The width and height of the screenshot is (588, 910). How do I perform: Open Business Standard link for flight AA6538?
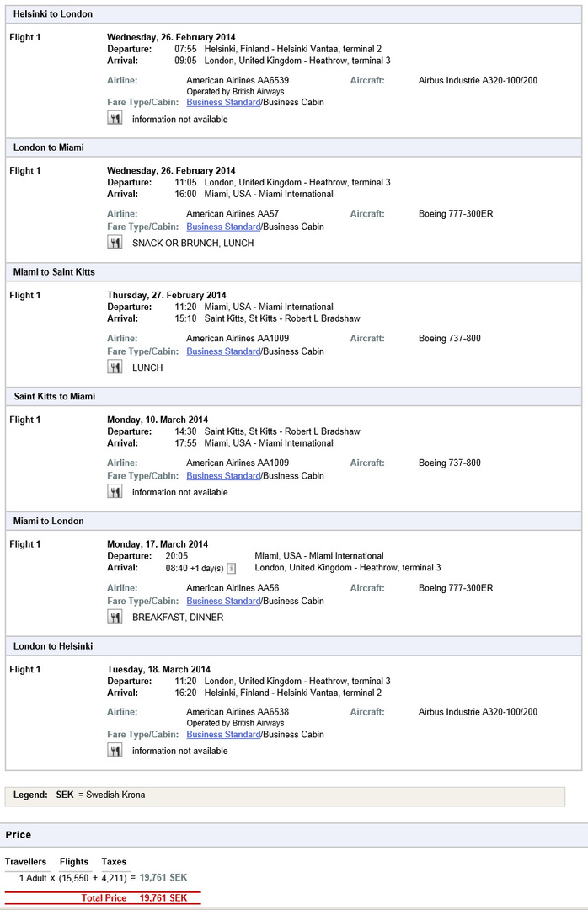(223, 734)
